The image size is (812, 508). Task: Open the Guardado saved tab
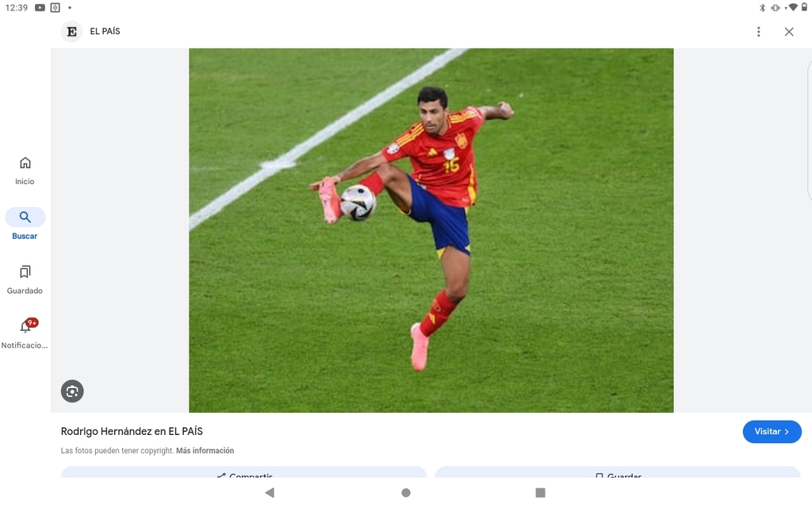pos(25,280)
